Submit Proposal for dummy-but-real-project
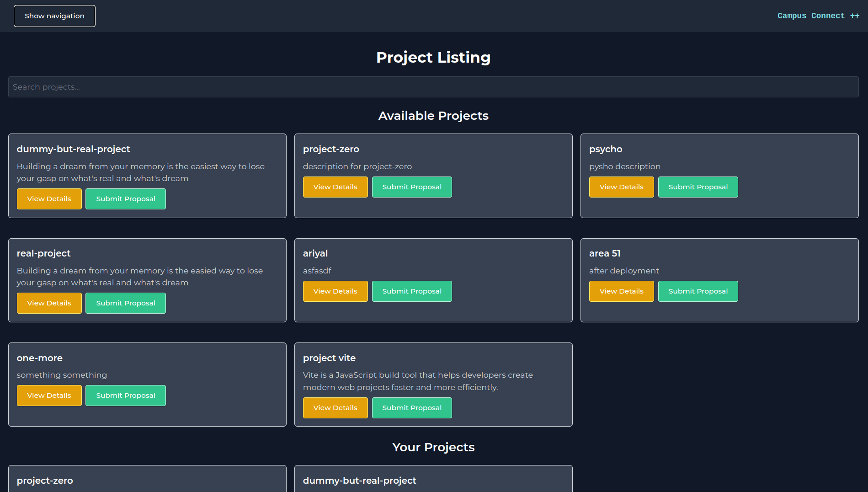The height and width of the screenshot is (492, 868). pos(126,199)
